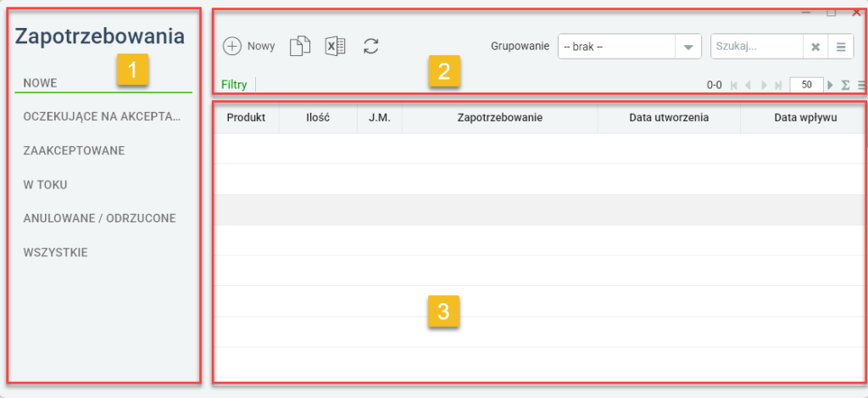Click the Zapotrzebowanie column header
The image size is (868, 398).
(500, 117)
